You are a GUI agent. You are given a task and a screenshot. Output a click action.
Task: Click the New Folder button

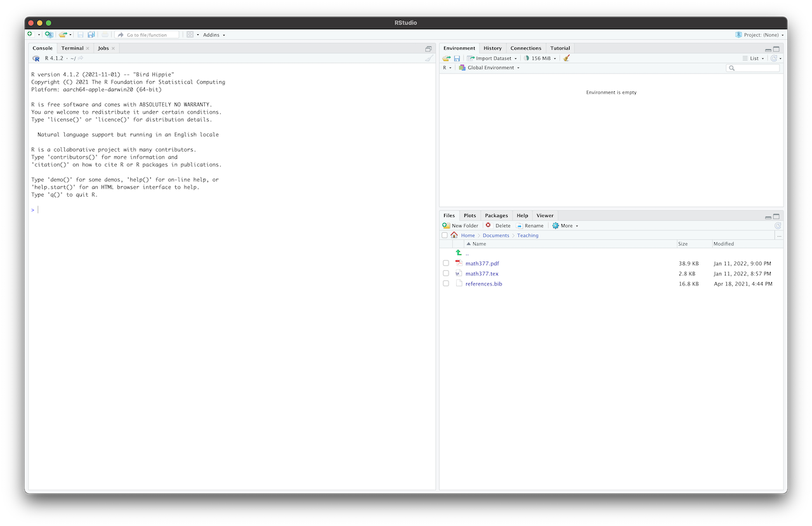point(461,226)
